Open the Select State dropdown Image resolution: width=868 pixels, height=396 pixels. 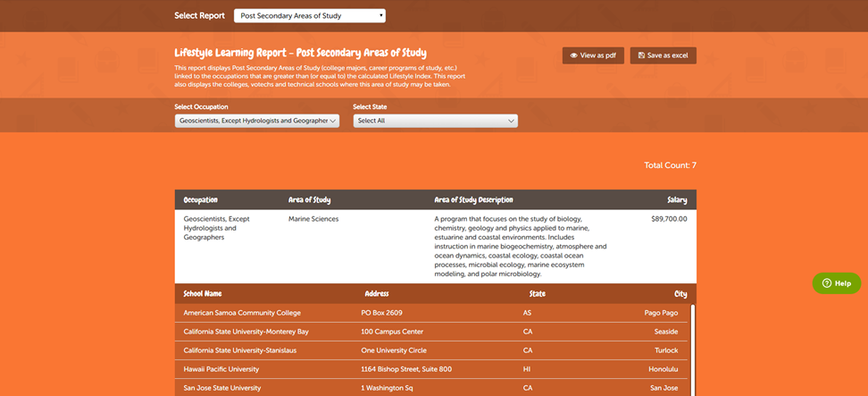(x=435, y=121)
